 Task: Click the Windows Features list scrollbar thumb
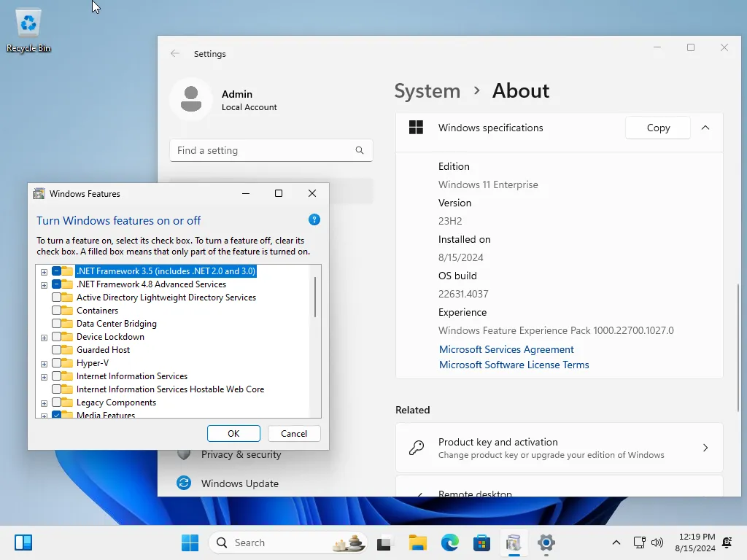(315, 297)
